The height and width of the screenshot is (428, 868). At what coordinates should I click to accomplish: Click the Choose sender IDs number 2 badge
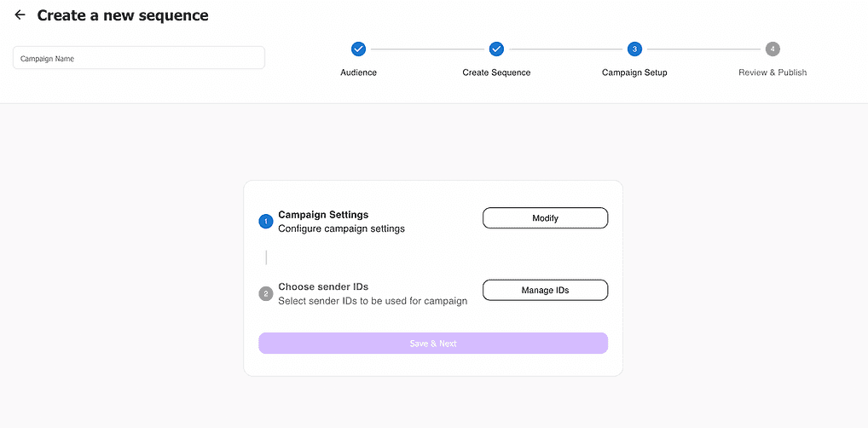[266, 294]
